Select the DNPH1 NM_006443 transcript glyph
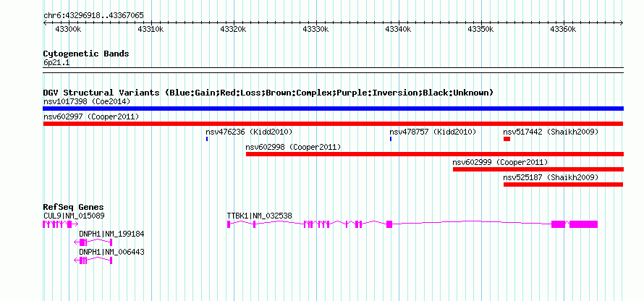 click(93, 260)
